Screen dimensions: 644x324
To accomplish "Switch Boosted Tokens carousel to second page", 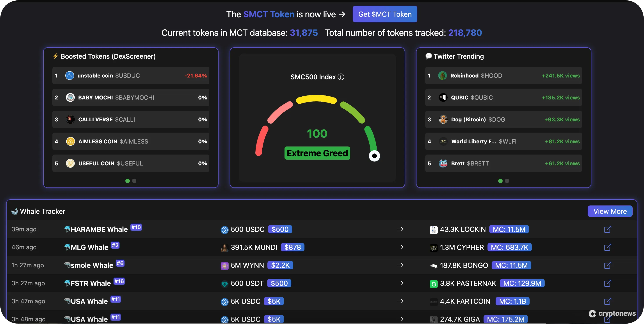I will pos(134,181).
